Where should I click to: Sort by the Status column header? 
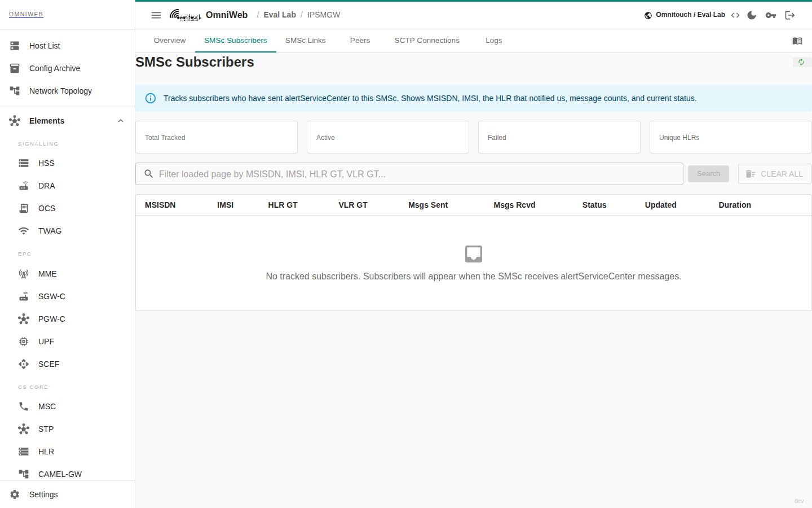pos(594,205)
